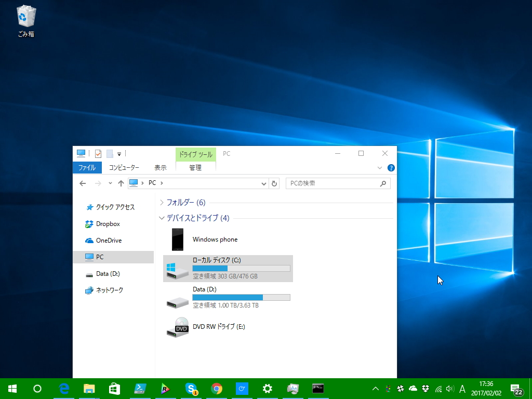This screenshot has height=399, width=532.
Task: Open Command Prompt from the taskbar
Action: [x=318, y=389]
